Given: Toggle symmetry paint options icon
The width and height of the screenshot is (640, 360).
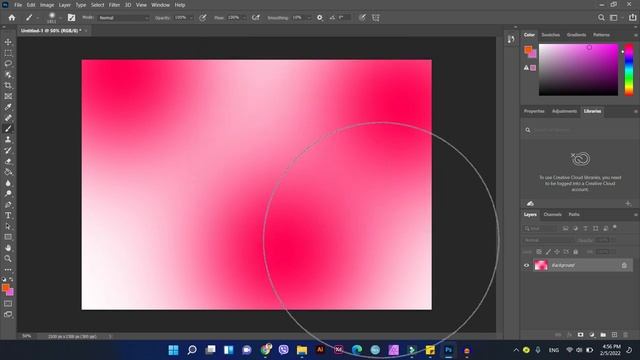Looking at the screenshot, I should pyautogui.click(x=376, y=18).
